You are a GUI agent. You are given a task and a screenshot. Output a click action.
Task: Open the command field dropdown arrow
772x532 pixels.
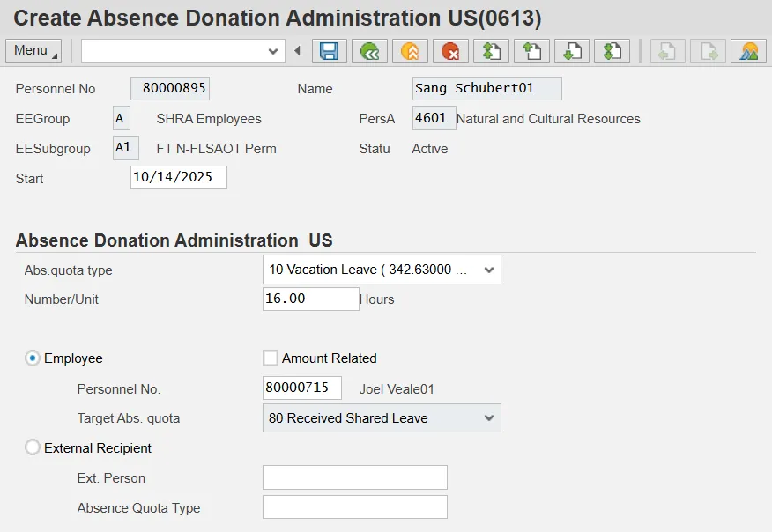pyautogui.click(x=273, y=51)
